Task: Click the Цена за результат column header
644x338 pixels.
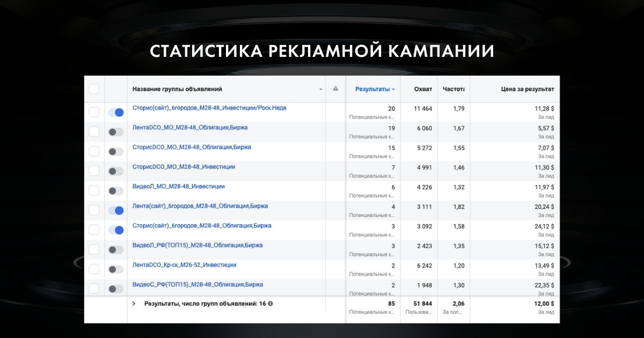Action: coord(527,89)
